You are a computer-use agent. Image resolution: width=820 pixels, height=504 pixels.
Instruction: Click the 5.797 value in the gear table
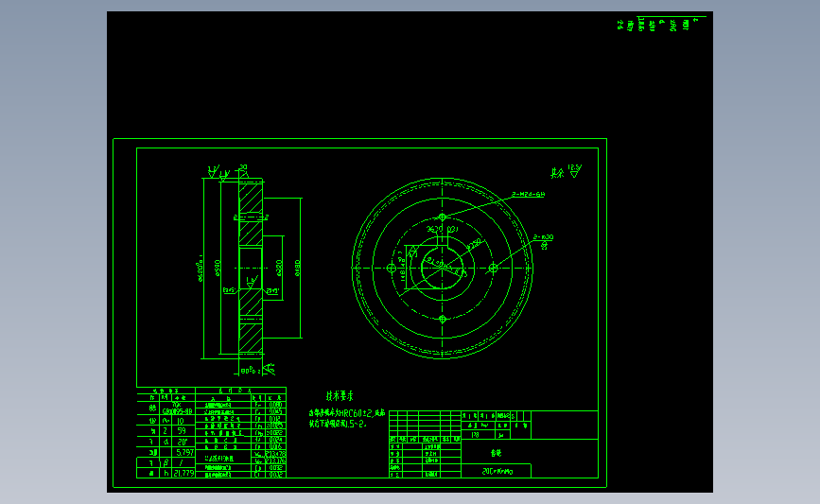point(184,452)
